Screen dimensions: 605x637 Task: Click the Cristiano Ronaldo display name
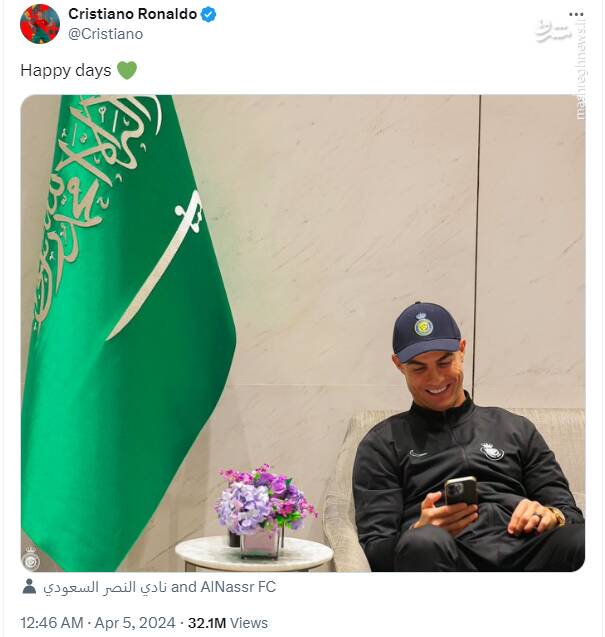tap(132, 14)
